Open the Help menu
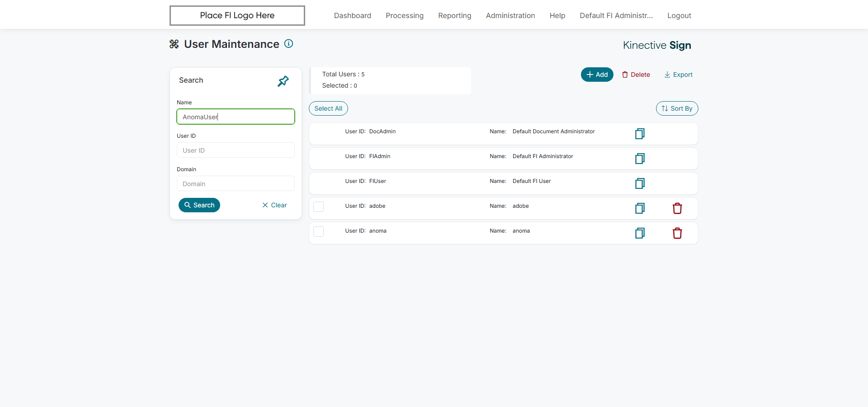Screen dimensions: 868x407 click(x=557, y=15)
